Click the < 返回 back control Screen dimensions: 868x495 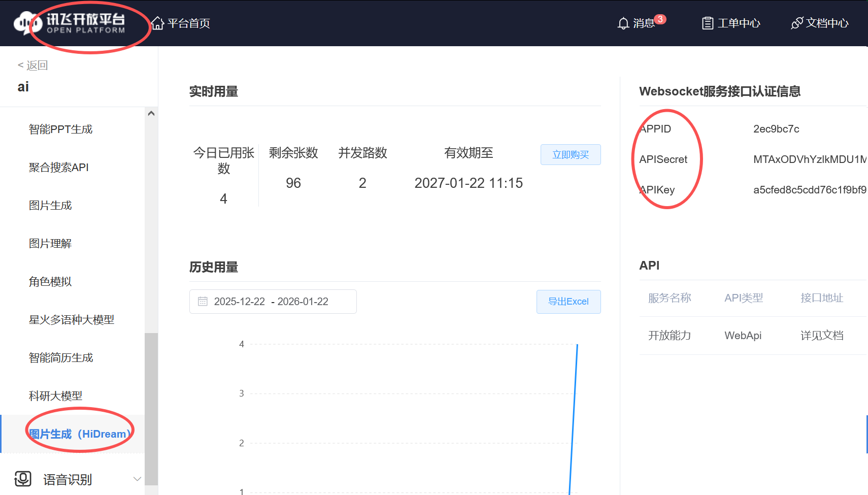(x=31, y=65)
